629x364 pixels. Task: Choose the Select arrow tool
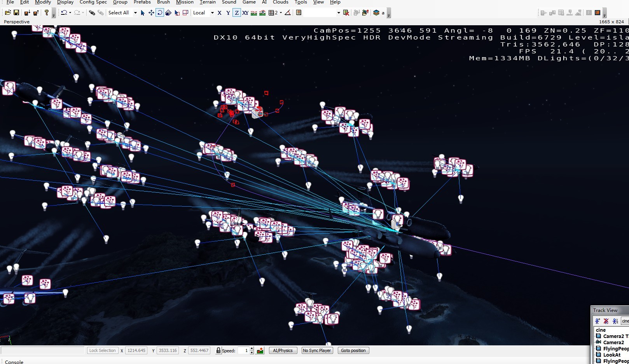pos(143,13)
